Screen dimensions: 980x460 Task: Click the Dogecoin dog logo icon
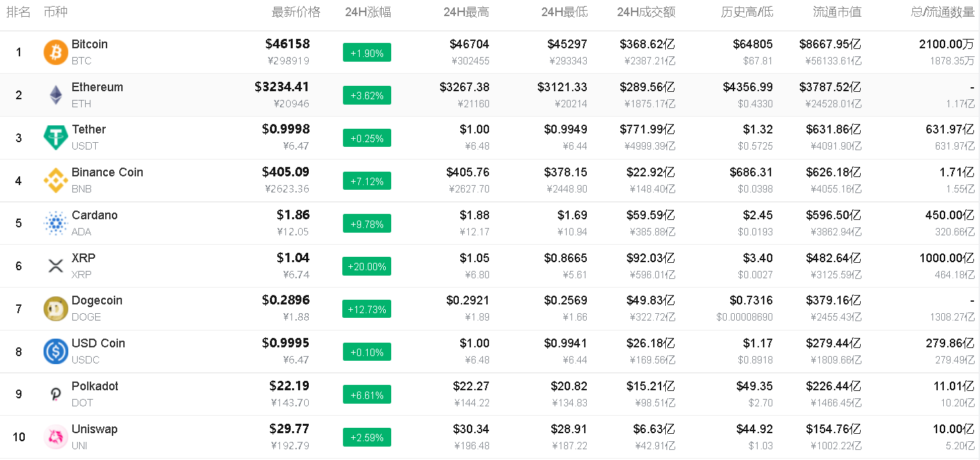56,308
